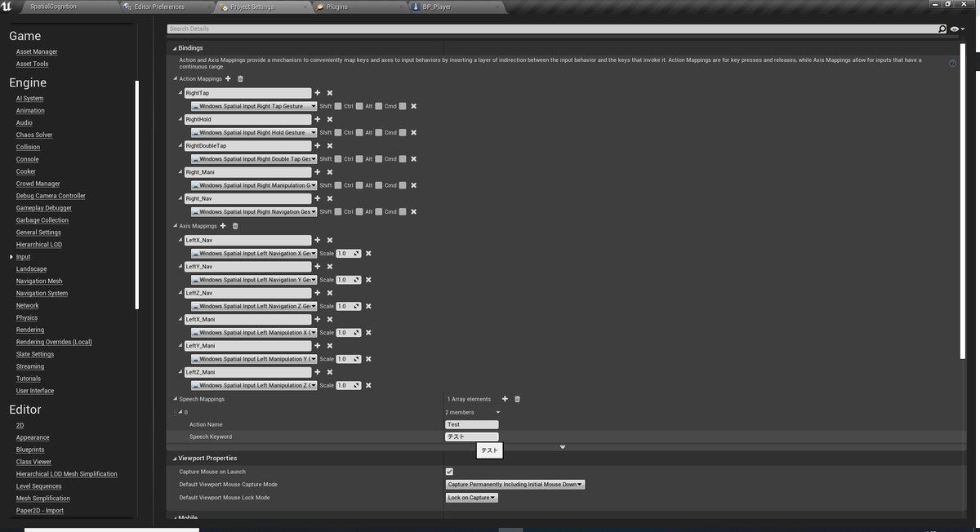Click the Search Details input field

(552, 29)
